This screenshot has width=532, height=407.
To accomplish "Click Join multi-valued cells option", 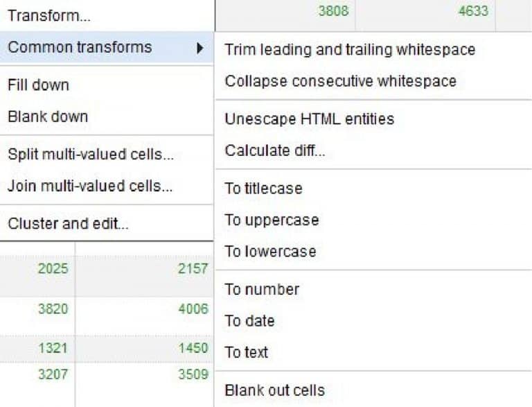I will click(90, 186).
